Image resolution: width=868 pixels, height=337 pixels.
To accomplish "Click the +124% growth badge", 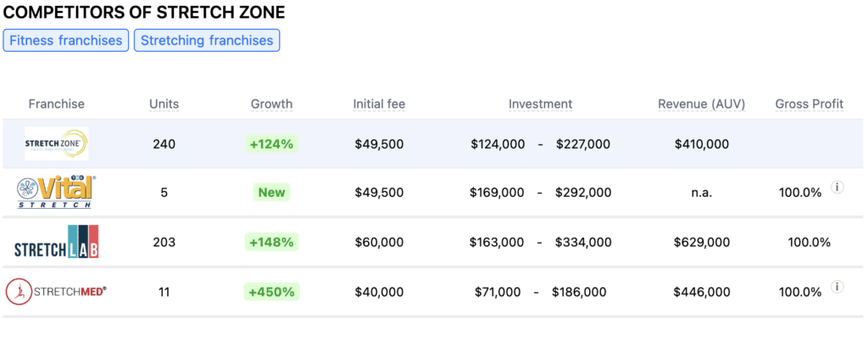I will coord(272,144).
